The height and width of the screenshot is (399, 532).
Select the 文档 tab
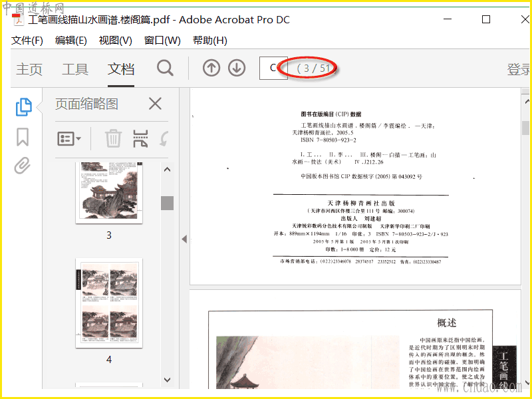point(121,69)
